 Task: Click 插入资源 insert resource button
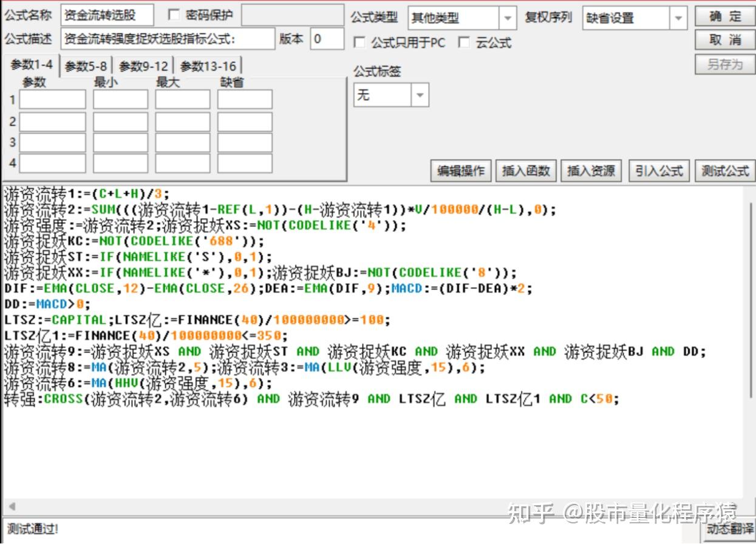(591, 171)
